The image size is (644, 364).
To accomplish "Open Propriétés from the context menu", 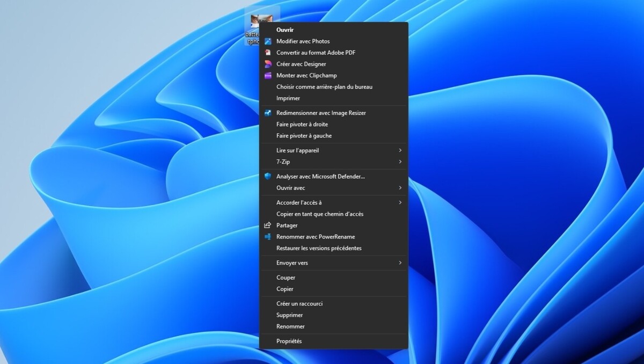I will point(289,341).
